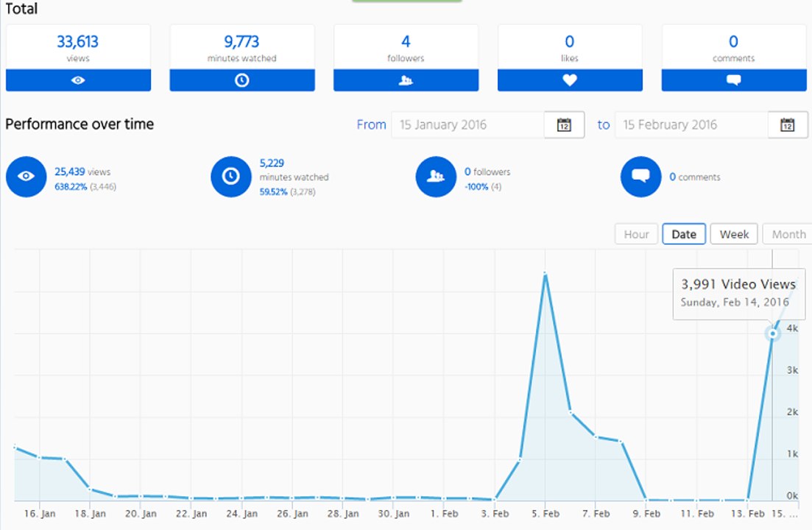Click the 638.22% views change percentage
Image resolution: width=812 pixels, height=530 pixels.
71,186
